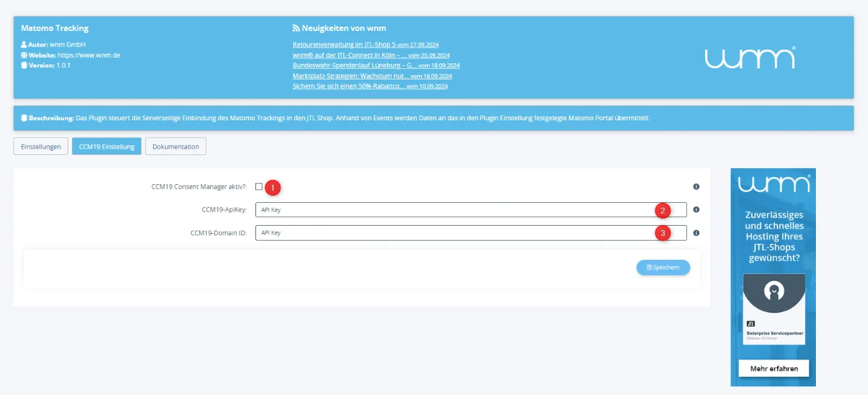Click the CCM19-ApiKey label text
Viewport: 868px width, 395px height.
click(224, 210)
